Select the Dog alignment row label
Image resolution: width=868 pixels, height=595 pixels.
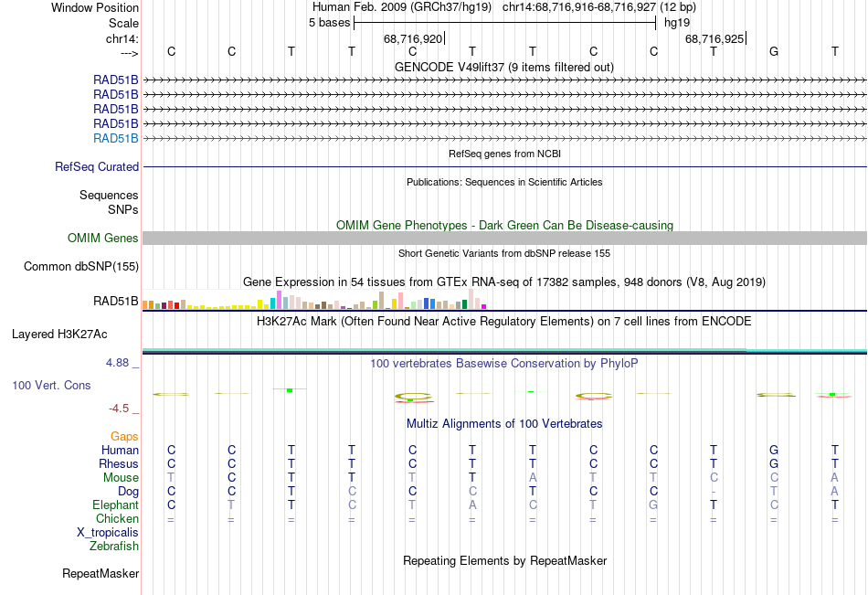pos(128,492)
